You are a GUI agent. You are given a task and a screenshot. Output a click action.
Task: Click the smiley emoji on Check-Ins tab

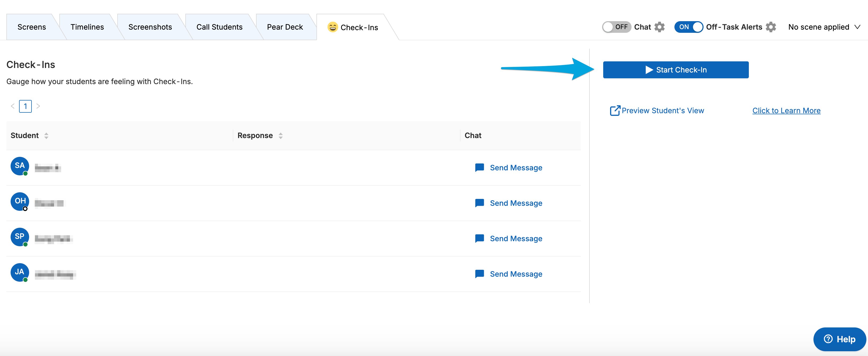[x=333, y=27]
